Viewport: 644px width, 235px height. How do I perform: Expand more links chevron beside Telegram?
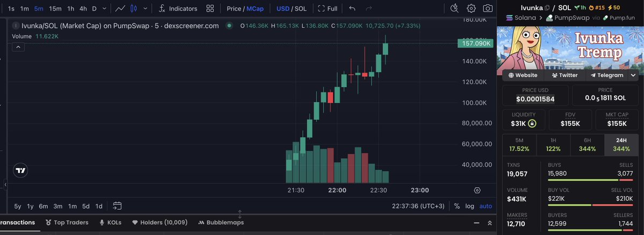pyautogui.click(x=633, y=75)
